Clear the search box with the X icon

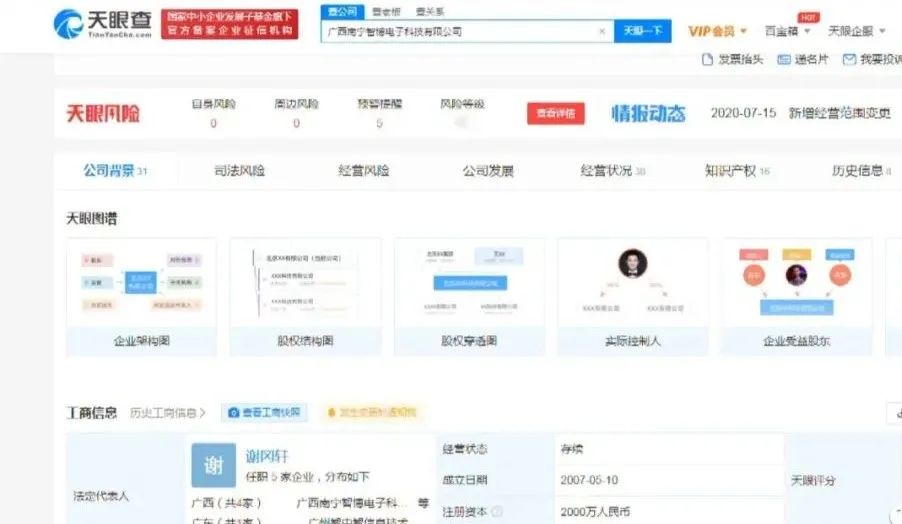pos(602,32)
